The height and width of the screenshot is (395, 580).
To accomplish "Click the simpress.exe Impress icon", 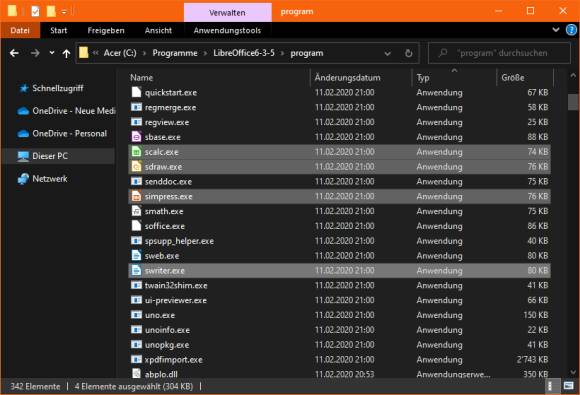I will coord(136,196).
